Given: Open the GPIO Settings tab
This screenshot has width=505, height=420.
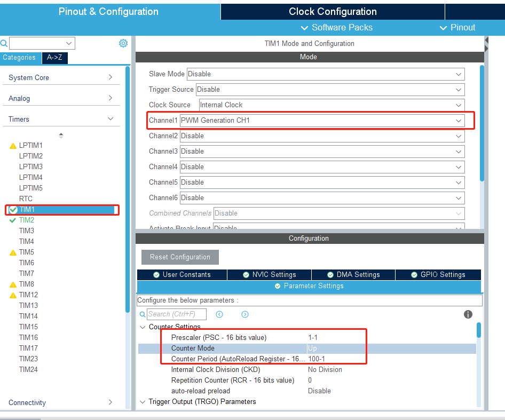Looking at the screenshot, I should [x=438, y=275].
